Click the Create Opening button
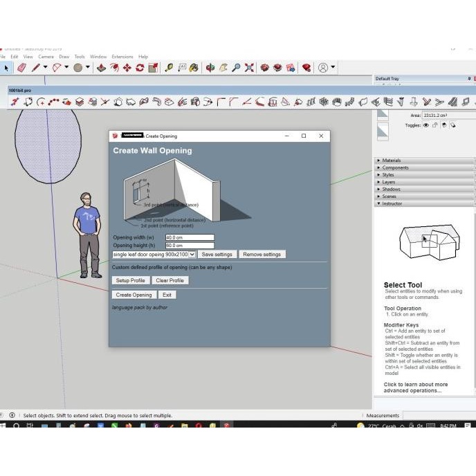Screen dimensions: 476x476 [x=134, y=295]
